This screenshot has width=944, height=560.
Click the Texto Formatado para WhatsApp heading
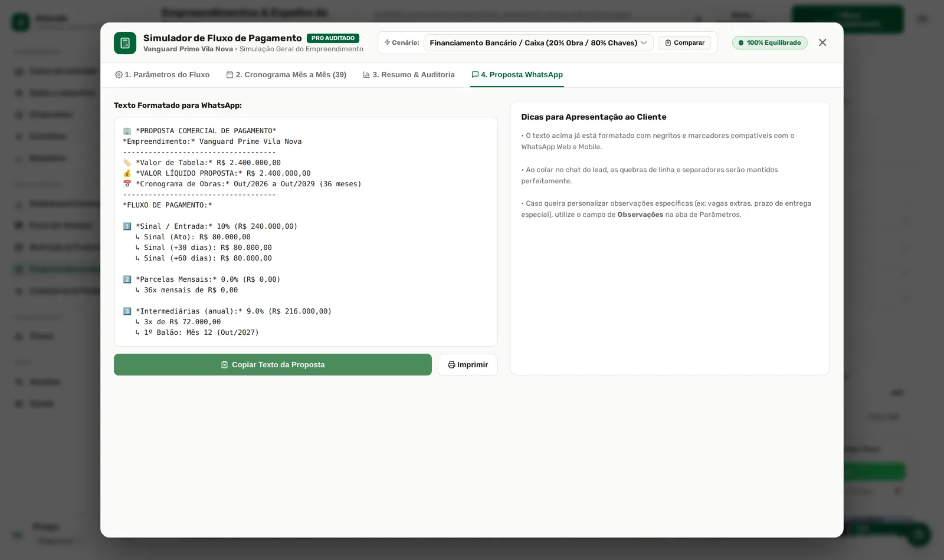tap(178, 106)
